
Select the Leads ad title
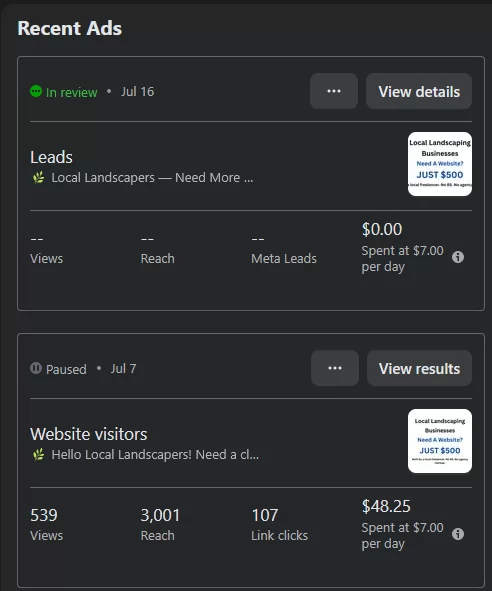51,157
